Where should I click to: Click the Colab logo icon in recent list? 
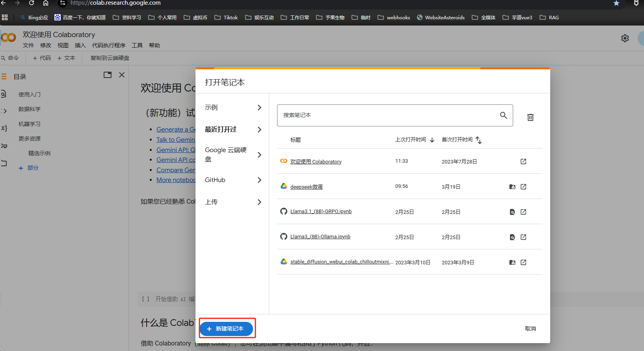click(x=283, y=161)
